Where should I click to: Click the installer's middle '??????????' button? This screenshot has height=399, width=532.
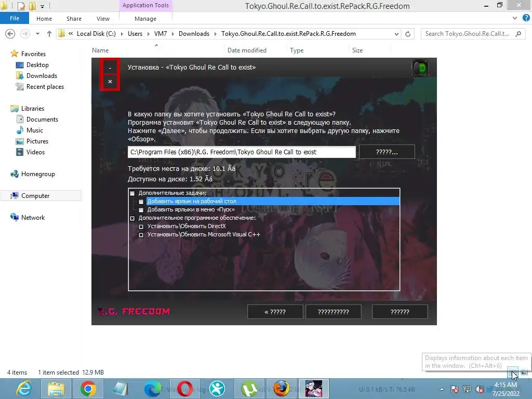tap(333, 312)
